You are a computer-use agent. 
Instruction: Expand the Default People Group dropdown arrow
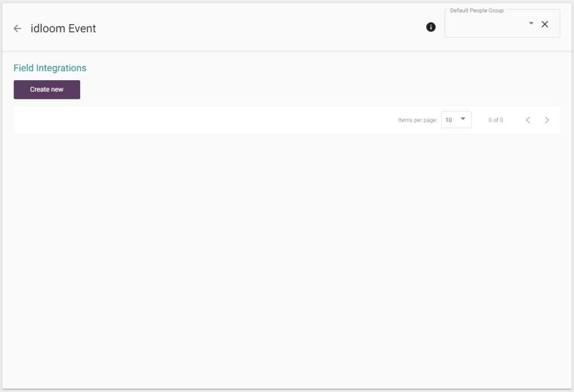click(x=531, y=24)
